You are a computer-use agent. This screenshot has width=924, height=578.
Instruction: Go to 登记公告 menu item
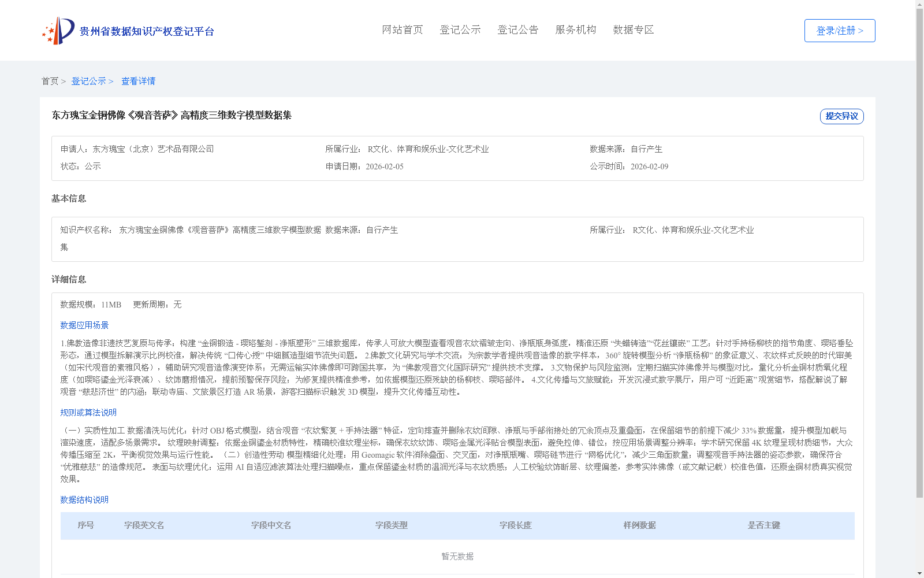click(x=518, y=29)
